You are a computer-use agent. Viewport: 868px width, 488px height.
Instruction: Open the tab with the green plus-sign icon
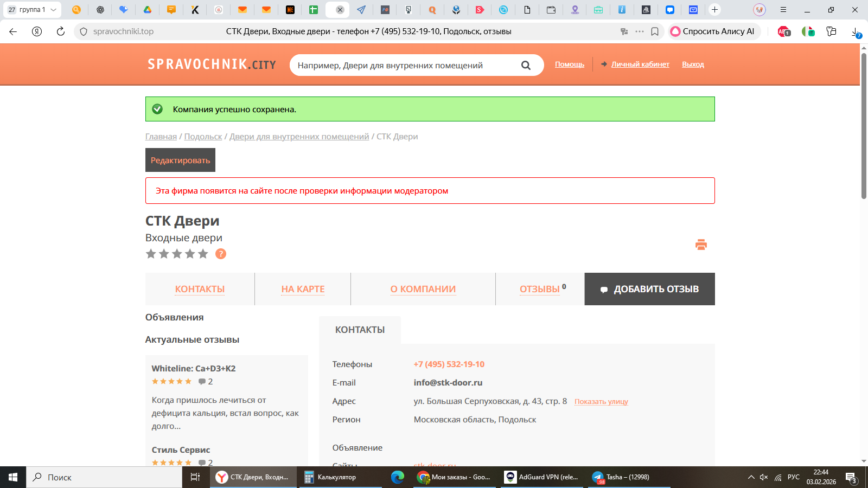tap(314, 10)
